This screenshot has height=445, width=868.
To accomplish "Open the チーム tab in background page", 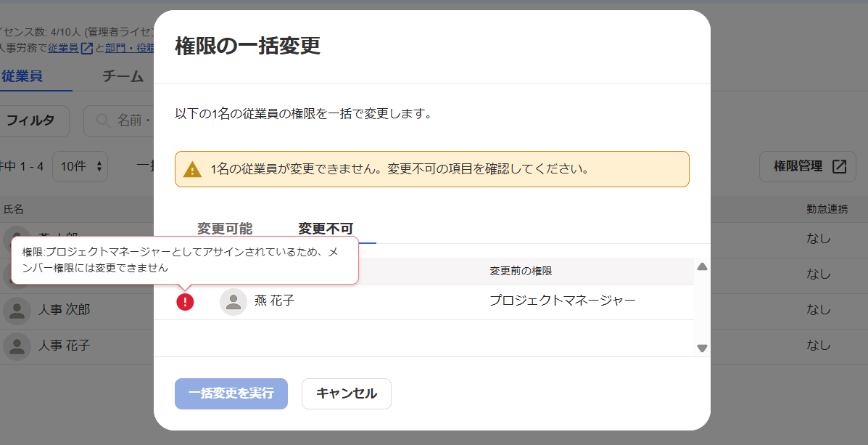I will 123,76.
